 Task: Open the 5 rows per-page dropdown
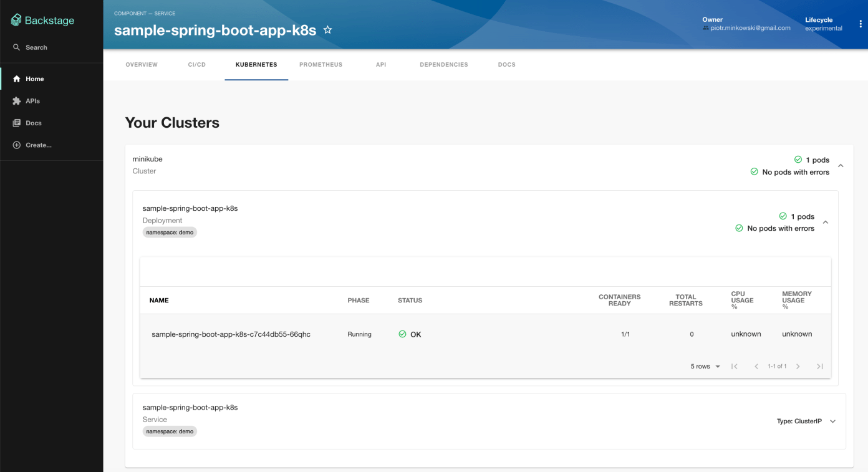(705, 367)
